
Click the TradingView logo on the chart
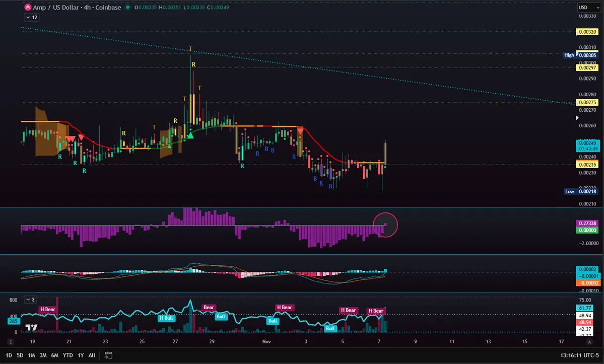click(x=31, y=327)
